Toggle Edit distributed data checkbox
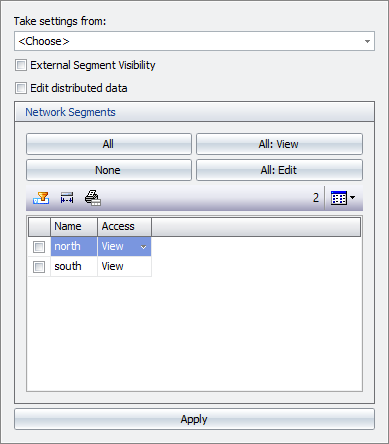This screenshot has height=444, width=389. [21, 88]
